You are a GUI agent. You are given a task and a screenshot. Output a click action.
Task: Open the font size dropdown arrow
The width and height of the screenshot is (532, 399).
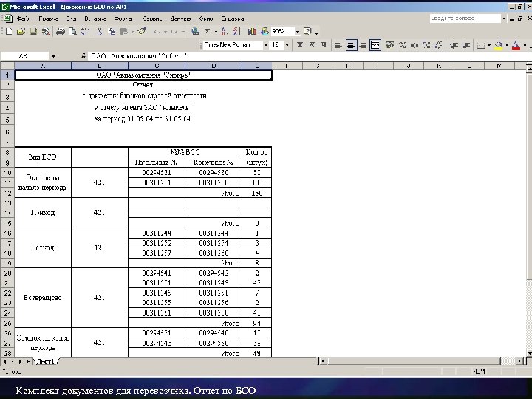(x=287, y=45)
